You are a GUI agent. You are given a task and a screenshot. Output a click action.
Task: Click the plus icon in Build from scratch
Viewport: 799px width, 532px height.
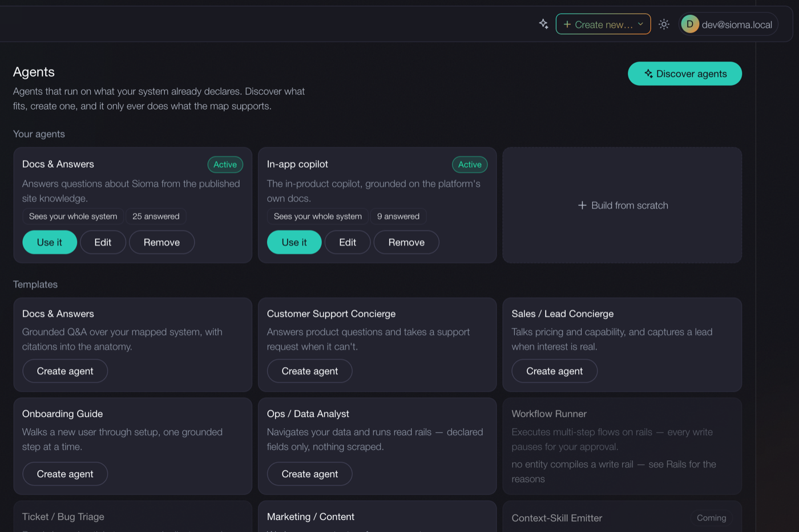pos(582,205)
